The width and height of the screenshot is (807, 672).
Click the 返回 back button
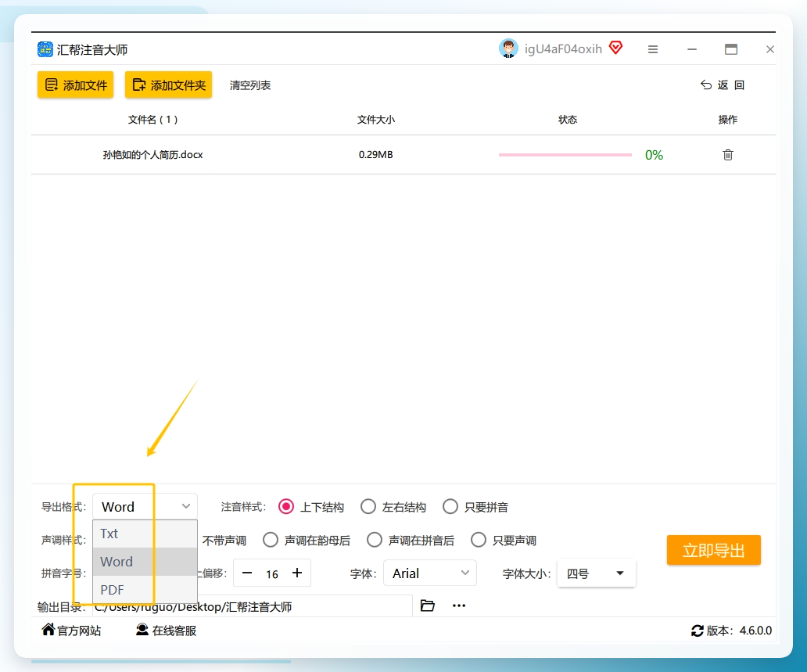[722, 85]
